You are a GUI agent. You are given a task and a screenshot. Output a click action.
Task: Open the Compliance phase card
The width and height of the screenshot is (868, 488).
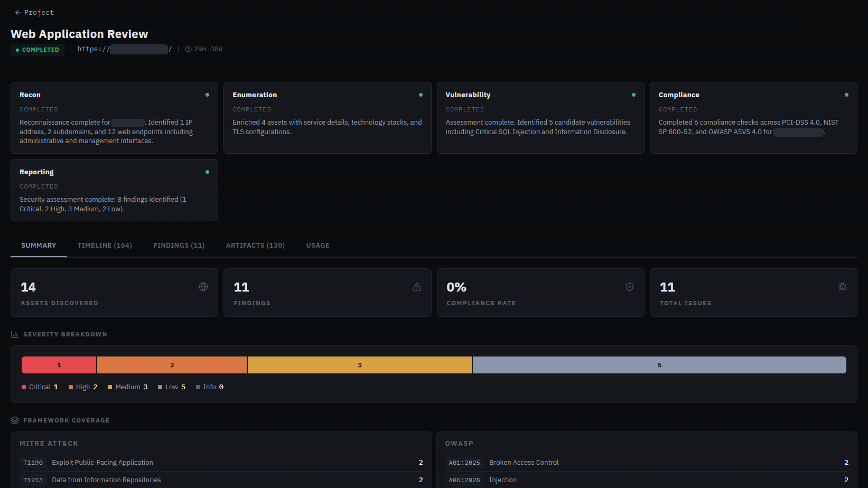coord(753,118)
